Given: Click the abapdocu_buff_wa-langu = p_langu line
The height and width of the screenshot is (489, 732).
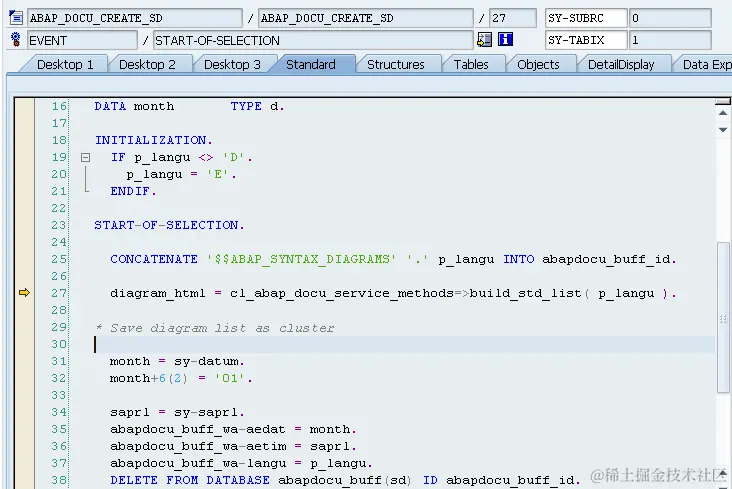Looking at the screenshot, I should coord(241,463).
